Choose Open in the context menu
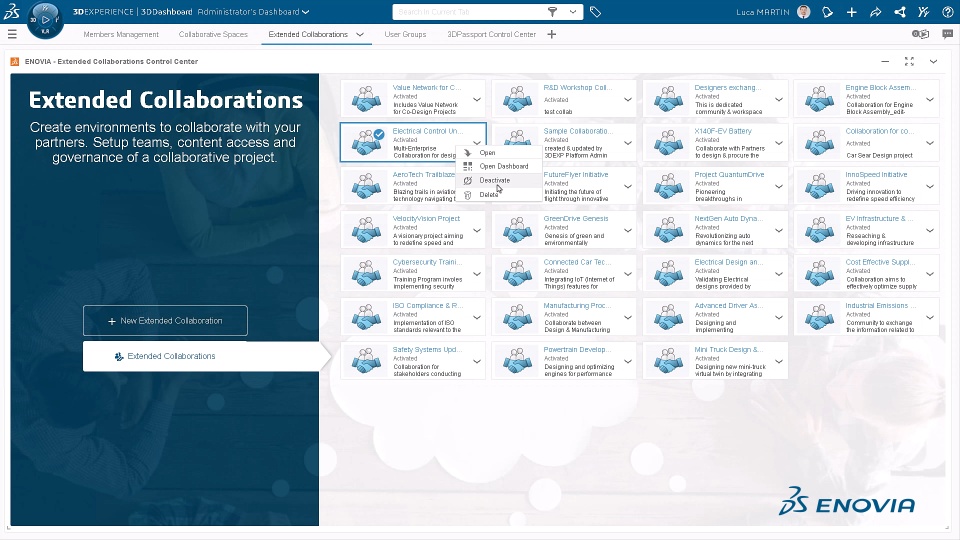Image resolution: width=960 pixels, height=540 pixels. [499, 152]
